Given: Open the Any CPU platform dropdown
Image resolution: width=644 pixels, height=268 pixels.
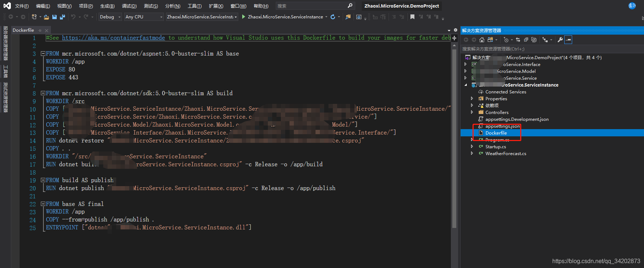Looking at the screenshot, I should [144, 17].
